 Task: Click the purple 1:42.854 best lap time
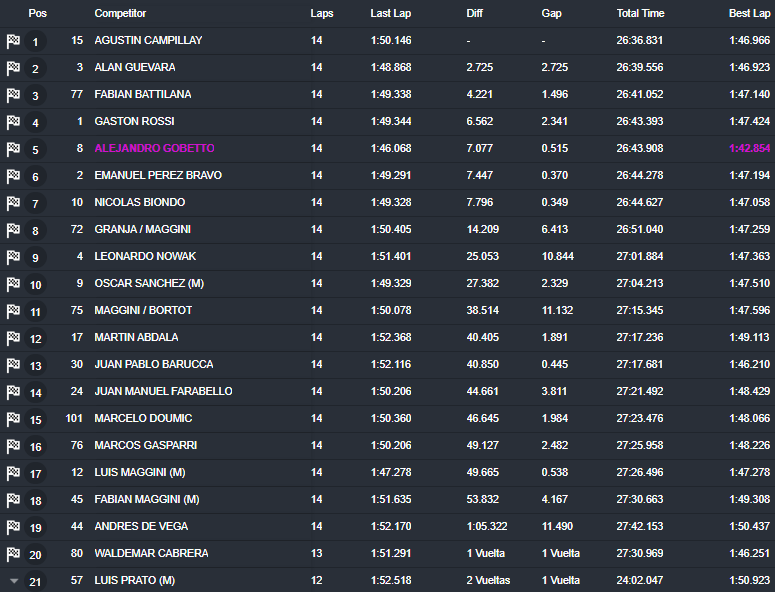[749, 148]
